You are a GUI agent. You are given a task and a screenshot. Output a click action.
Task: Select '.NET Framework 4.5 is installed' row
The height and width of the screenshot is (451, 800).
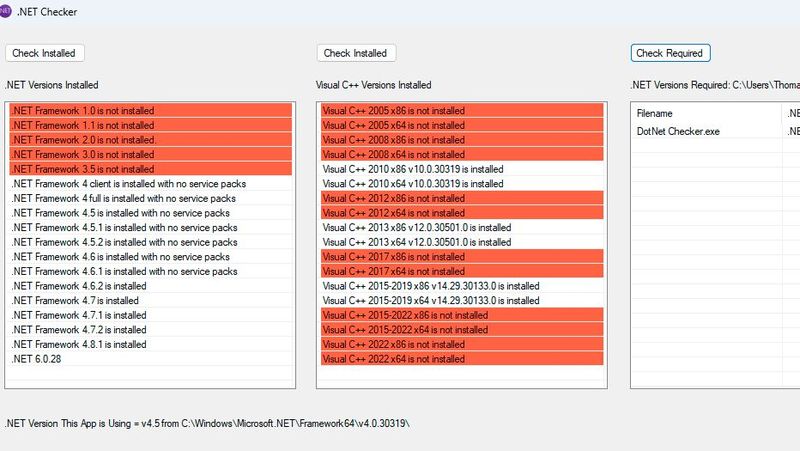(x=151, y=213)
